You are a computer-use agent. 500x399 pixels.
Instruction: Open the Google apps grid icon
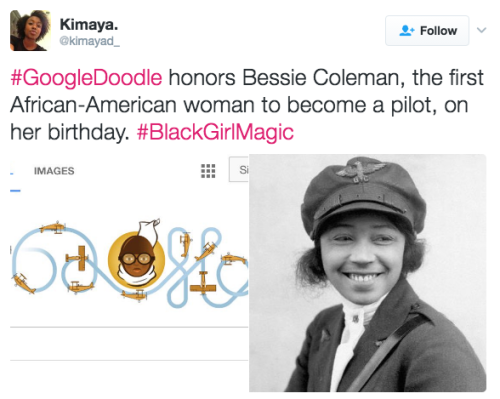[208, 171]
